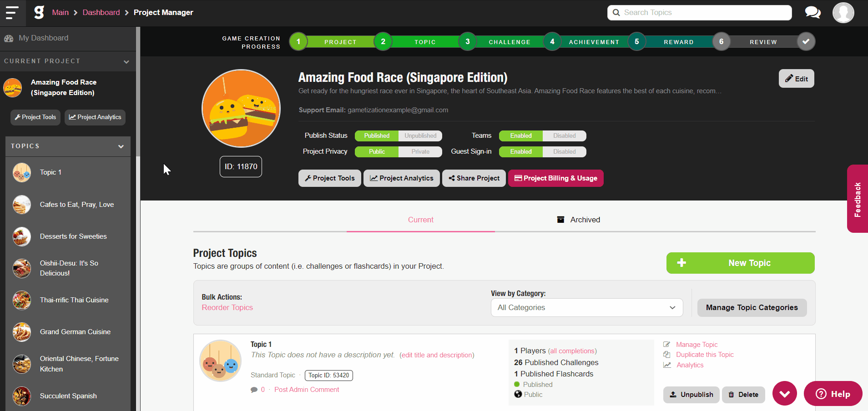This screenshot has height=411, width=868.
Task: Click the Duplicate this Topic copy icon
Action: (667, 355)
